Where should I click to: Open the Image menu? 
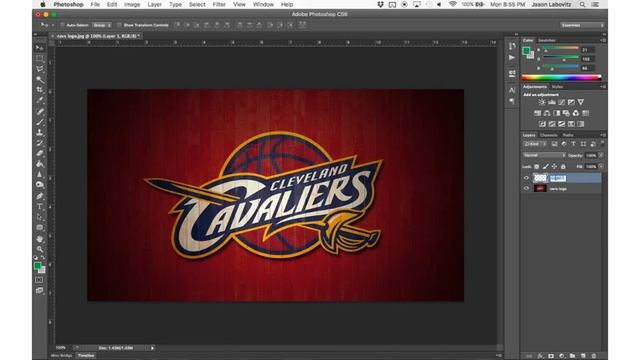click(132, 4)
